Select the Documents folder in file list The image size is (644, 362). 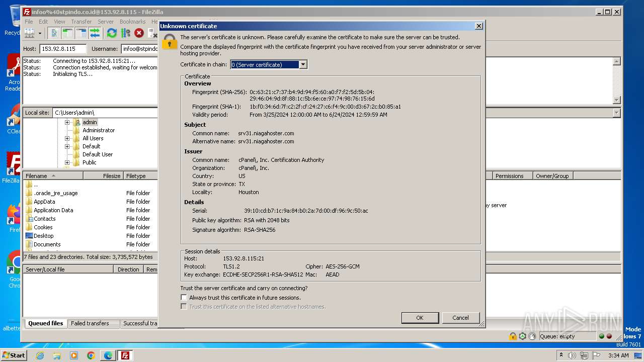pos(47,244)
